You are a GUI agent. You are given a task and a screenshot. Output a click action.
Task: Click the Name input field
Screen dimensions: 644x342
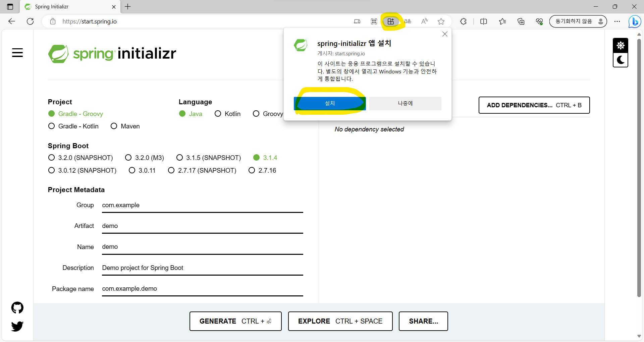click(203, 247)
